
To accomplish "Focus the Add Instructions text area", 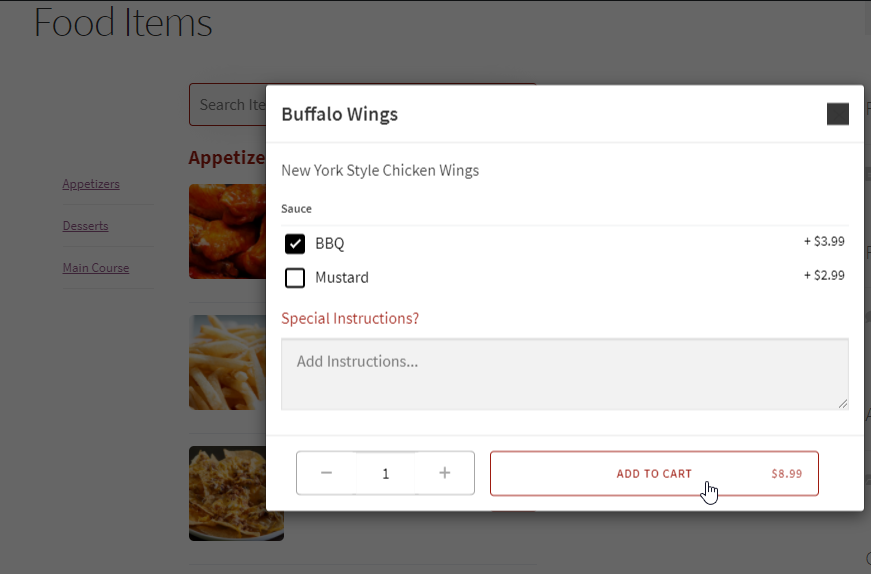I will (x=565, y=374).
